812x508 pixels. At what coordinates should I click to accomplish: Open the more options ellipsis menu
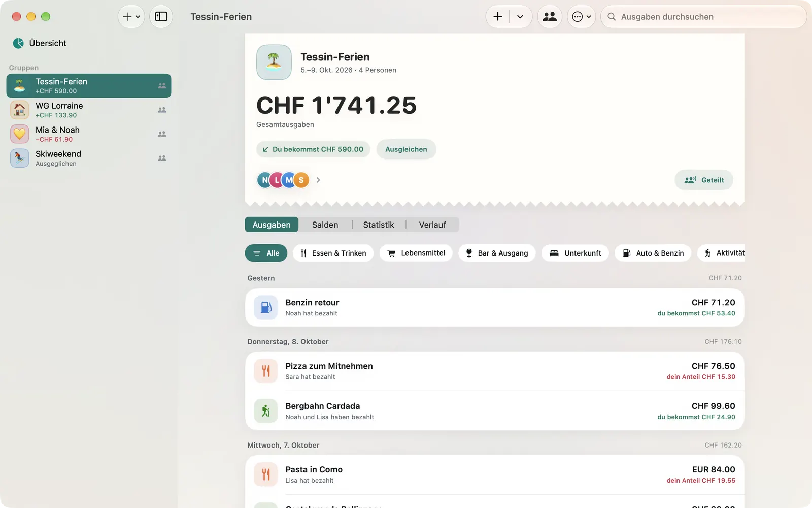(581, 17)
